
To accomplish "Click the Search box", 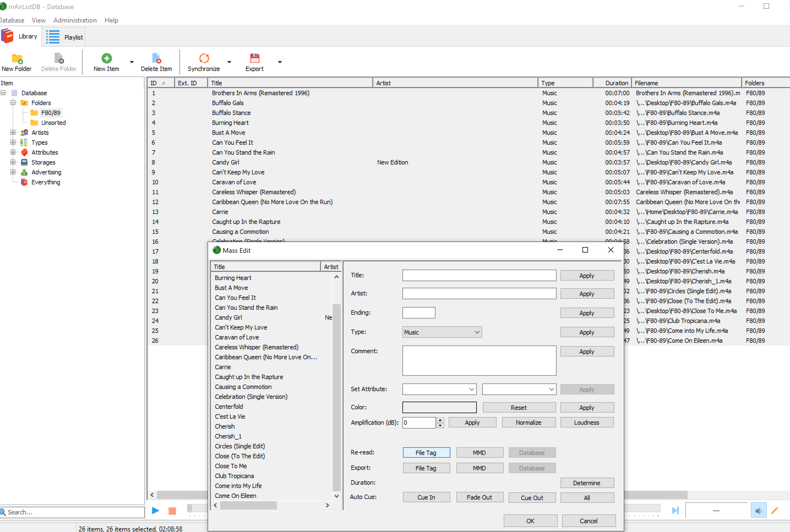I will coord(72,512).
